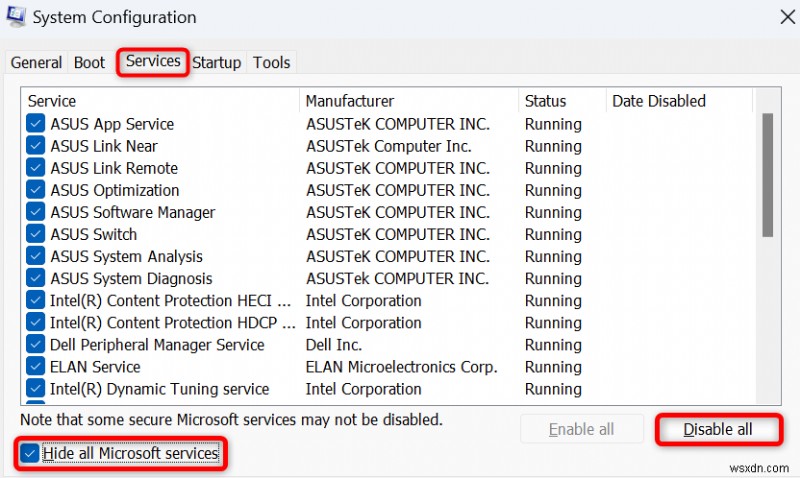Screen dimensions: 800x478
Task: Click the Enable all button
Action: point(582,430)
